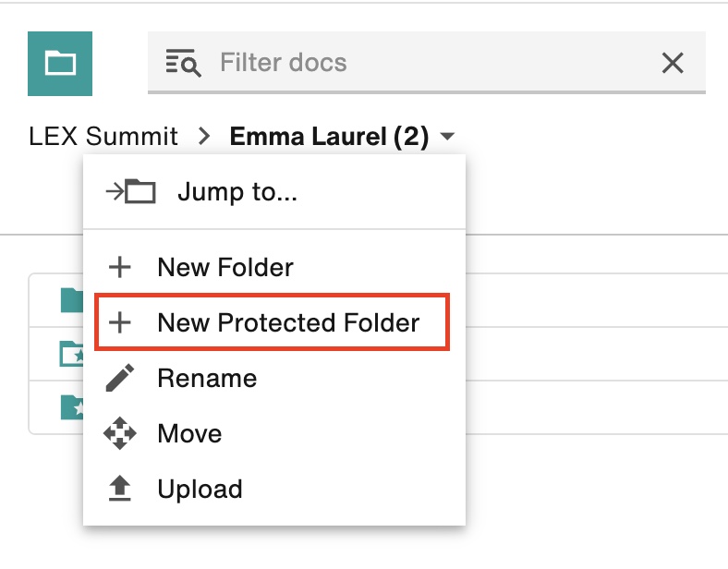Click plus icon beside New Protected Folder
Image resolution: width=728 pixels, height=569 pixels.
[120, 322]
